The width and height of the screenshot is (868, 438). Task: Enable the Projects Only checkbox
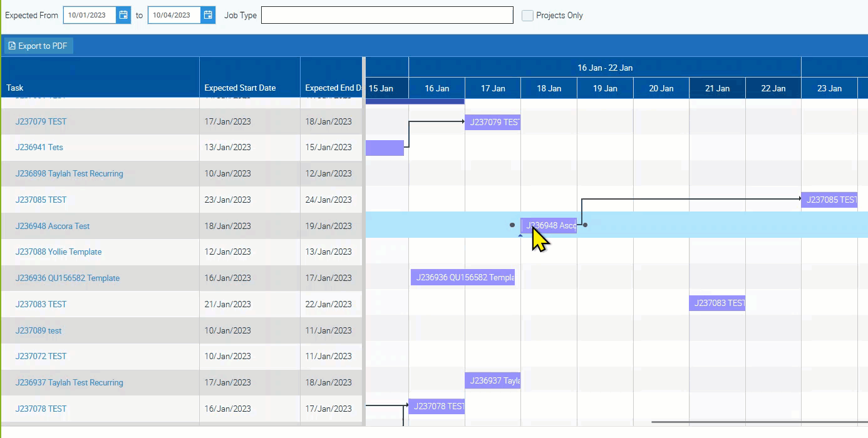527,16
